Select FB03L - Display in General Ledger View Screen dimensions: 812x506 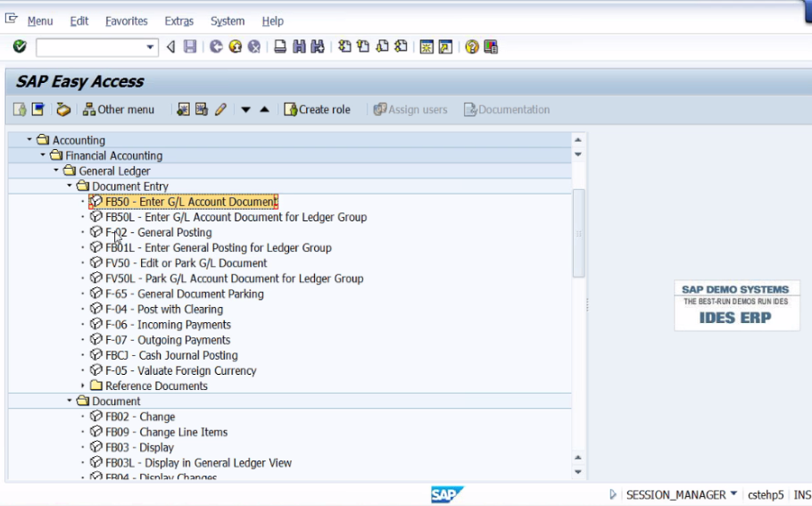191,462
